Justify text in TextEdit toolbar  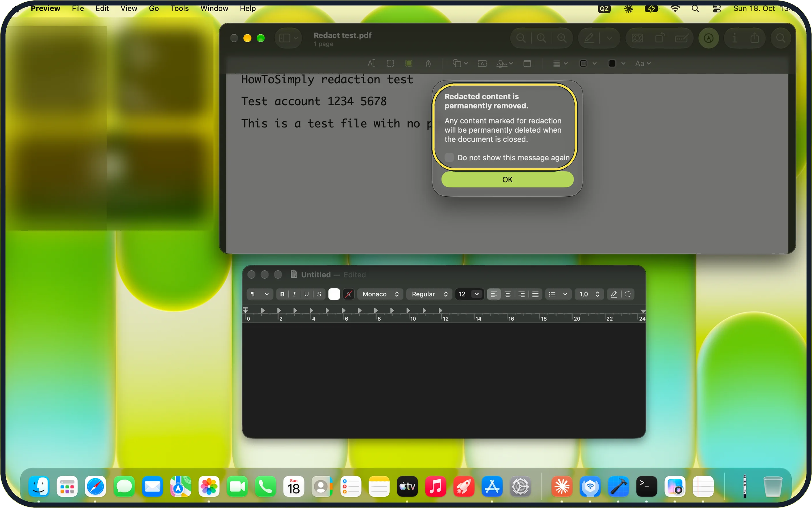(535, 294)
